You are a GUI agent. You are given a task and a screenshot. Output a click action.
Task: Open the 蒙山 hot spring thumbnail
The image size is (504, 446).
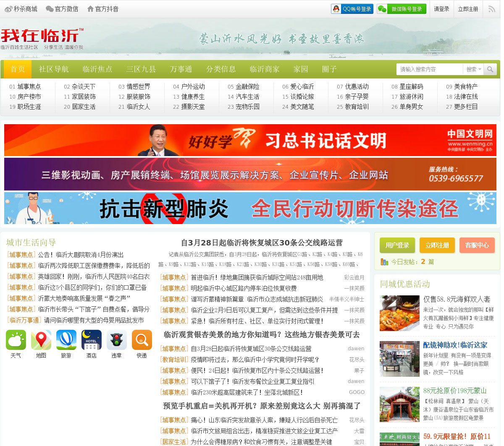(399, 404)
